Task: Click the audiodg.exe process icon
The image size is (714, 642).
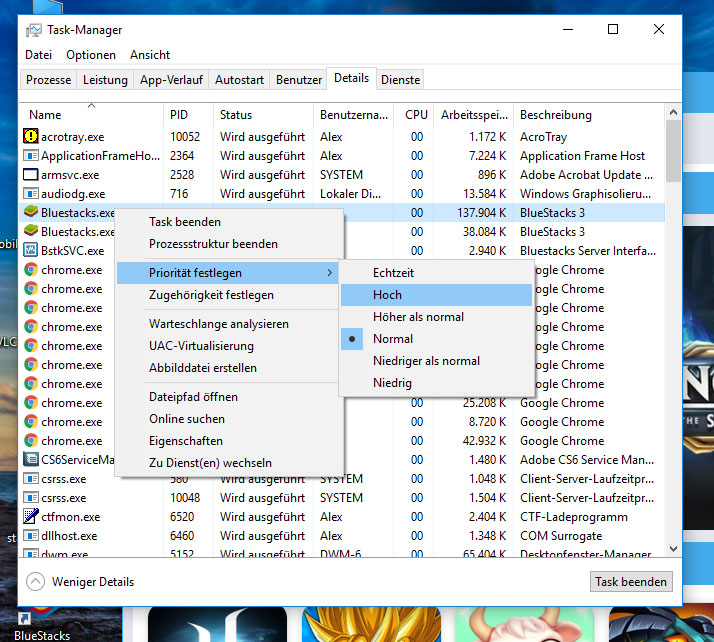Action: pos(31,194)
